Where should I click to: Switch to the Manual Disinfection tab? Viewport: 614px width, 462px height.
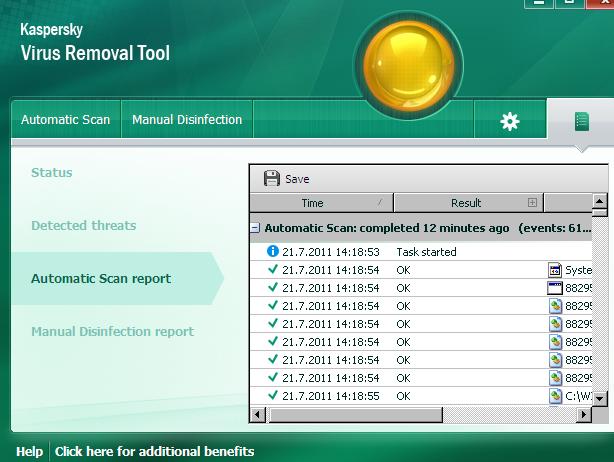pyautogui.click(x=187, y=119)
